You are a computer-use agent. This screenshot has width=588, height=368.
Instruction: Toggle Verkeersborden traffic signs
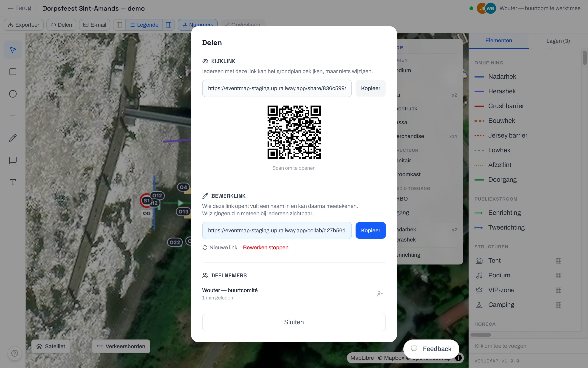coord(121,346)
